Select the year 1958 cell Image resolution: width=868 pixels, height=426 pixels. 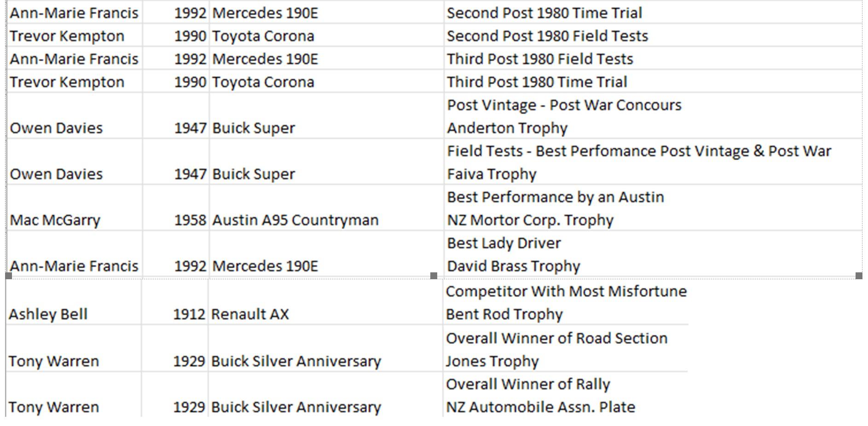[190, 220]
